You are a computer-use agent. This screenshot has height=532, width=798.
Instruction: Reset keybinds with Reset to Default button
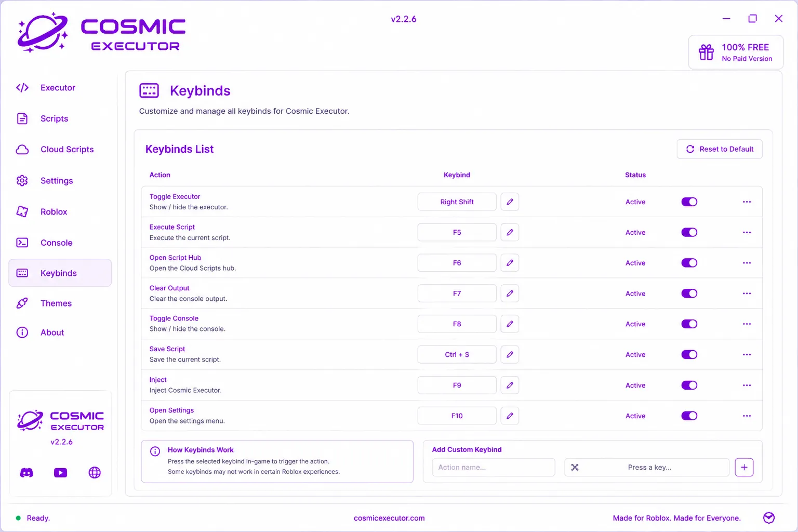(x=720, y=149)
